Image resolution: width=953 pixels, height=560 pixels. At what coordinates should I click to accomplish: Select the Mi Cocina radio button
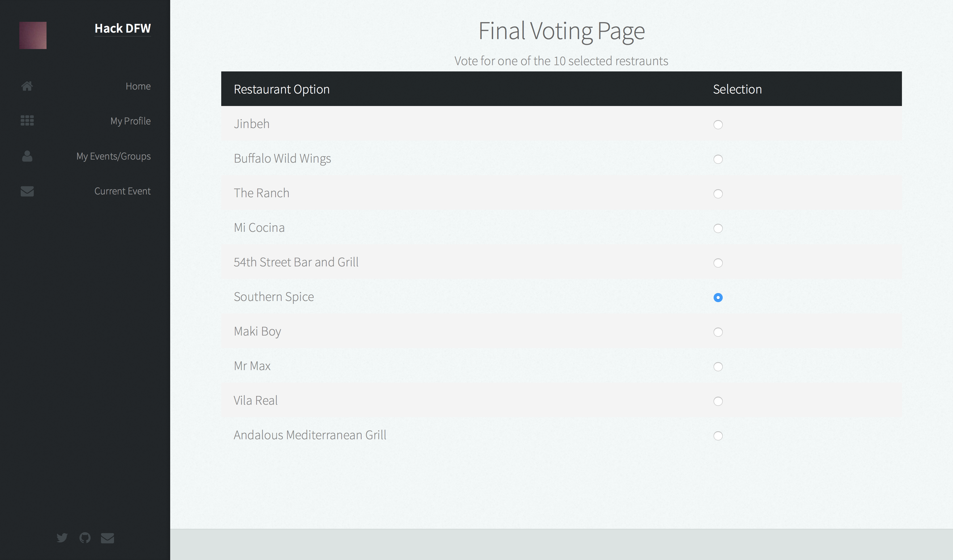718,228
